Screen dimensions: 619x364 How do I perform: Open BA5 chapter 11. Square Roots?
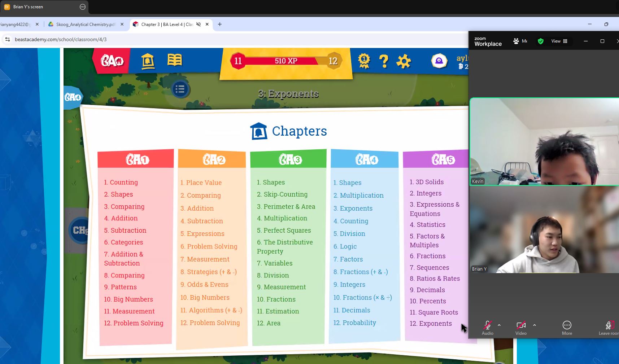434,312
